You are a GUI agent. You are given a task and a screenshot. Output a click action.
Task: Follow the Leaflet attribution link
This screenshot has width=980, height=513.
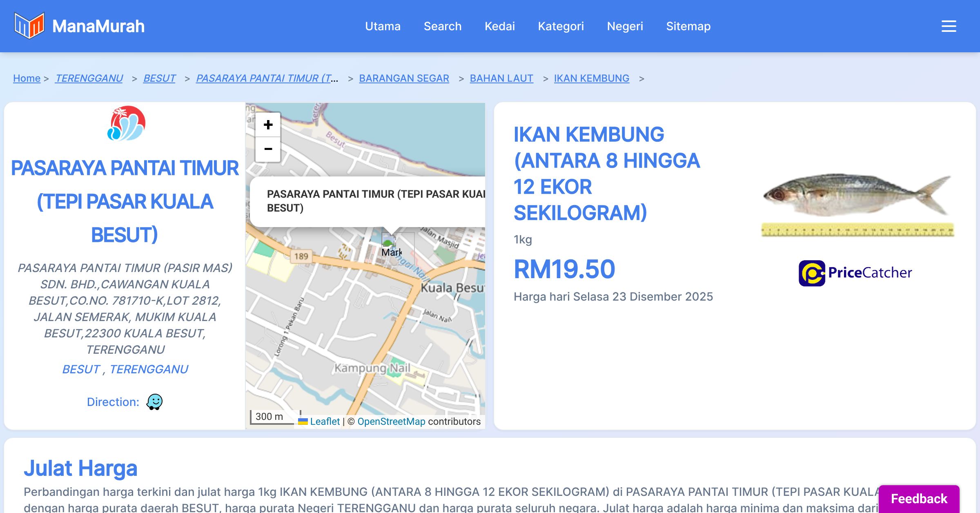(x=324, y=422)
